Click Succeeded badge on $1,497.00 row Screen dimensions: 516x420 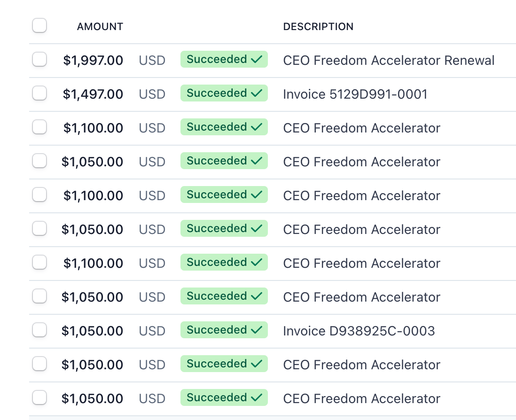[x=224, y=93]
